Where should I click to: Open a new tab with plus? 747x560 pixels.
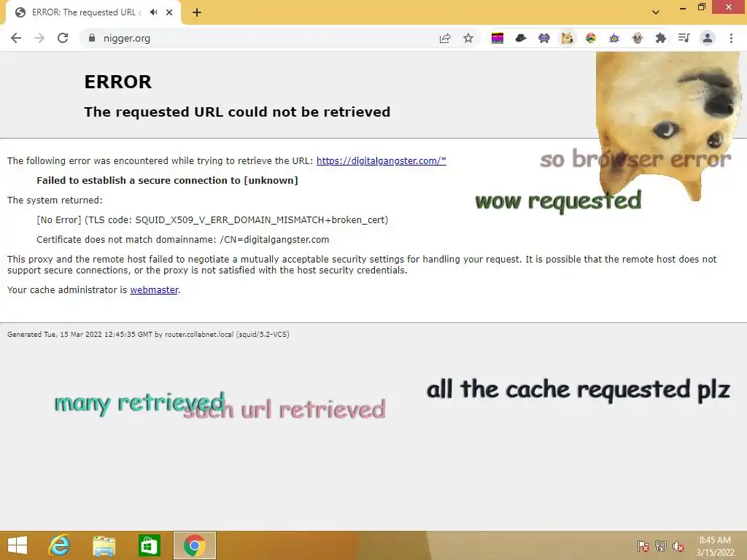pyautogui.click(x=197, y=12)
